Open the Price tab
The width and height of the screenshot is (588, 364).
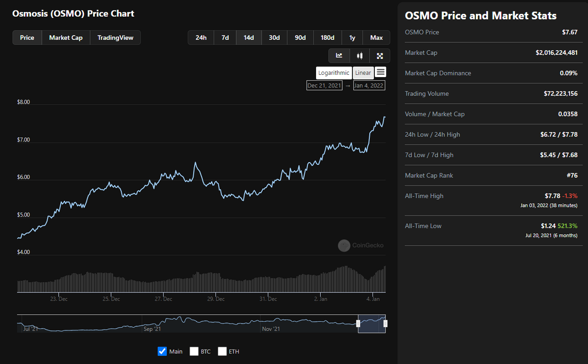click(x=27, y=38)
